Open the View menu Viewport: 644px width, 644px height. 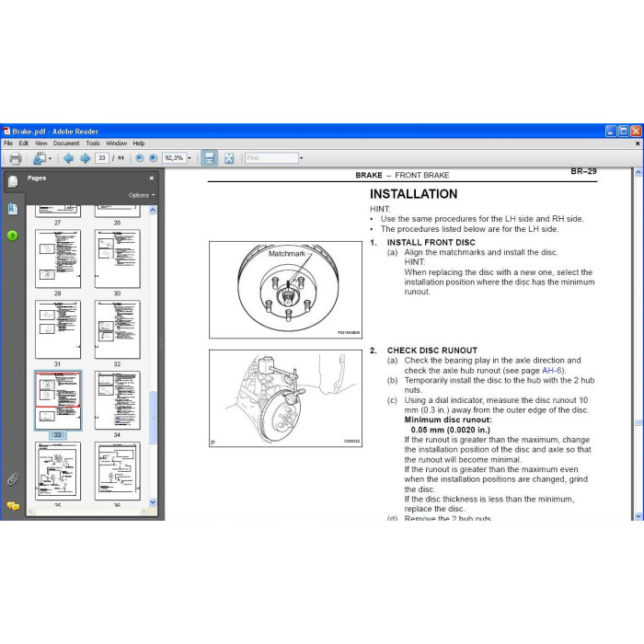41,144
